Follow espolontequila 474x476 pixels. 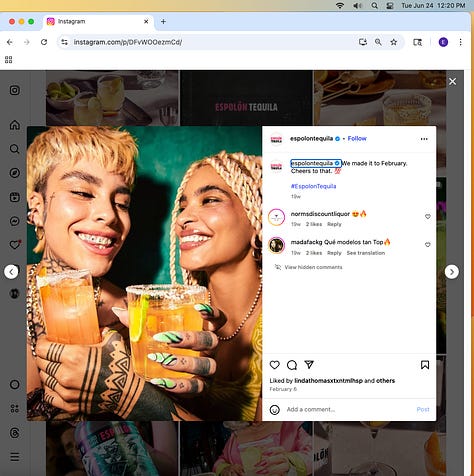point(357,138)
